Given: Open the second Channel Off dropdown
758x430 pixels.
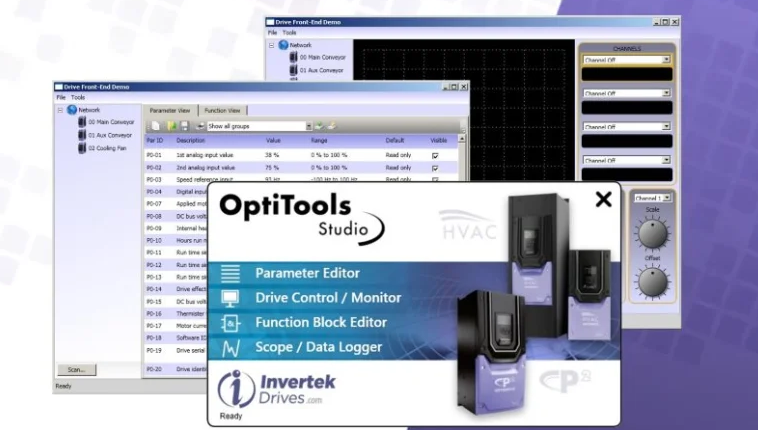Looking at the screenshot, I should [627, 93].
